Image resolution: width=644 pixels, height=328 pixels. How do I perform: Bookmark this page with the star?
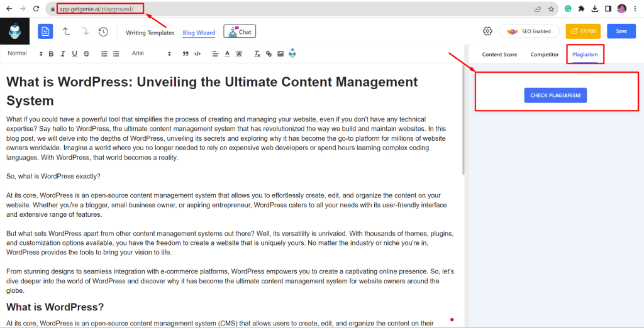click(551, 9)
